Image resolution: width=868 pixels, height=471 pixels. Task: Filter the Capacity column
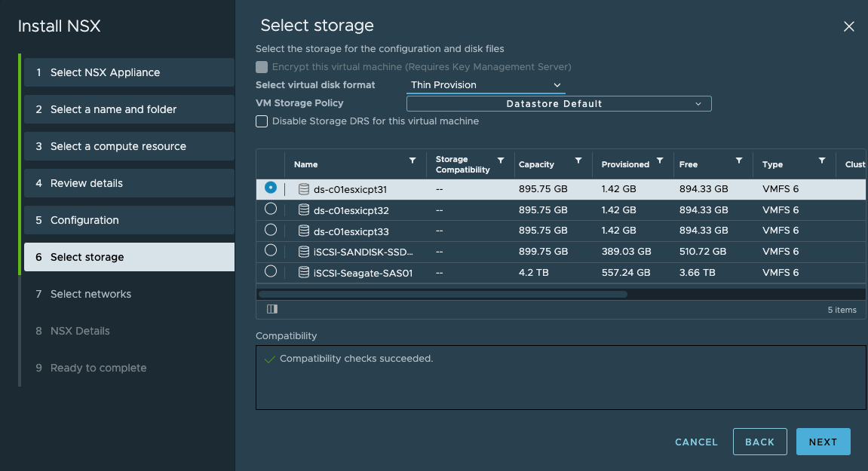[578, 161]
